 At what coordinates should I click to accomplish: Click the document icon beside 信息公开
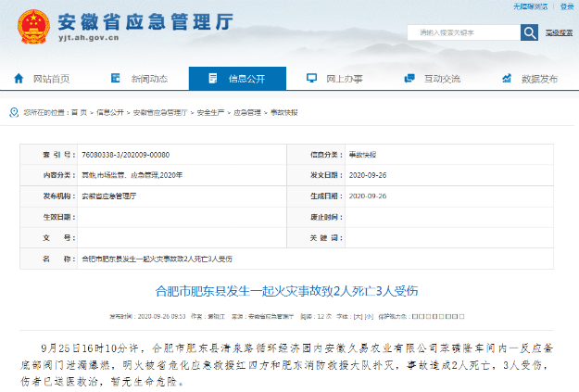click(213, 79)
